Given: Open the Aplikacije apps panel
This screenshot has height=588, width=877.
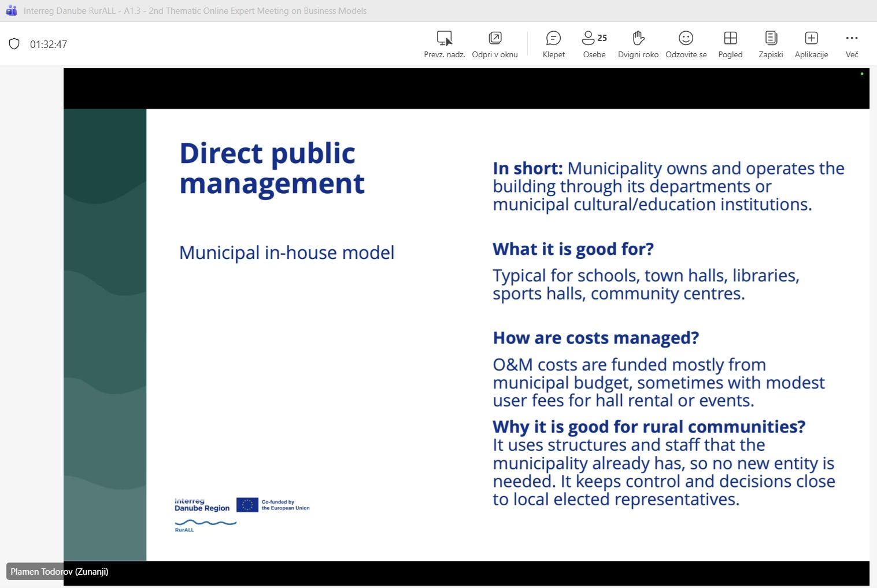Looking at the screenshot, I should pos(811,39).
